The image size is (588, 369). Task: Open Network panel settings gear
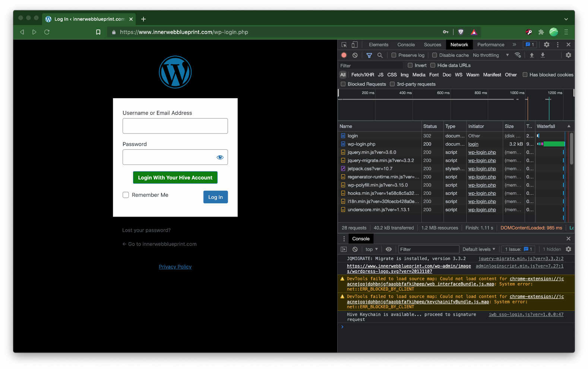[x=568, y=55]
